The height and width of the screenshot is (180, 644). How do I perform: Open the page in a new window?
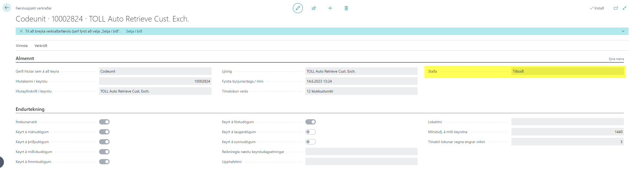pos(616,8)
